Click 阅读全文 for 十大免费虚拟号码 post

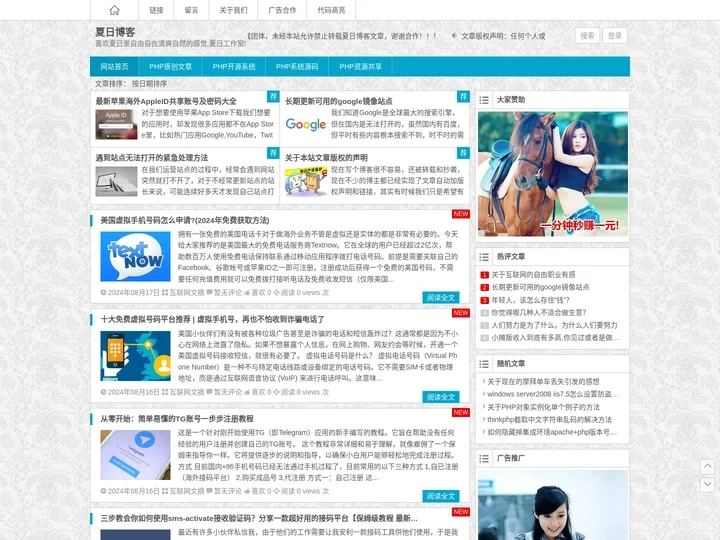(441, 397)
